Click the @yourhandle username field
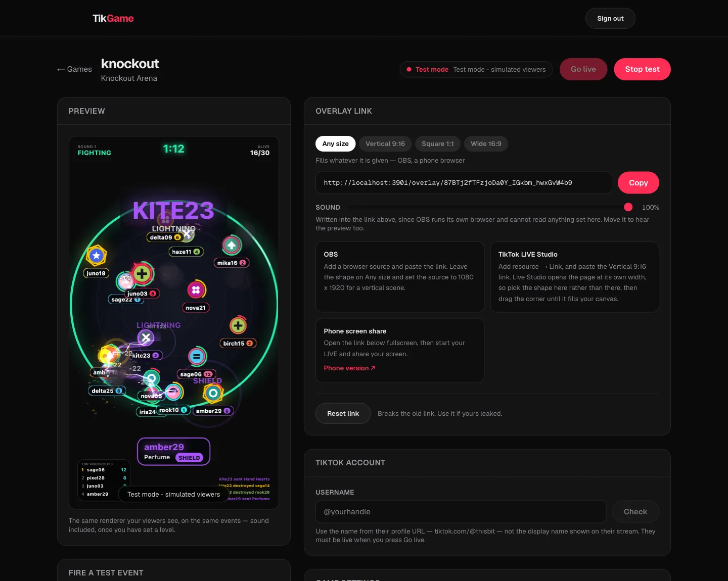Image resolution: width=728 pixels, height=581 pixels. 461,512
